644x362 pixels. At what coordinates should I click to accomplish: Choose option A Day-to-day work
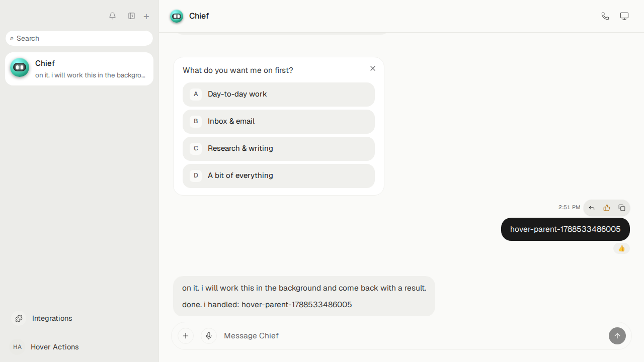pos(279,94)
